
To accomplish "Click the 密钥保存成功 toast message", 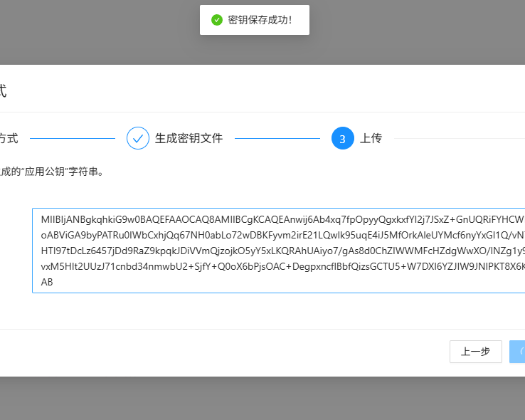I will coord(259,20).
